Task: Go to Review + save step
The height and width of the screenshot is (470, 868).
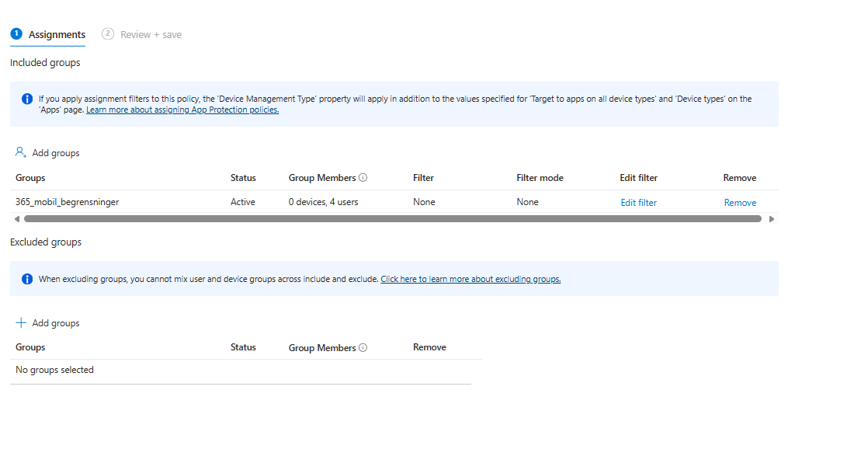Action: 142,34
